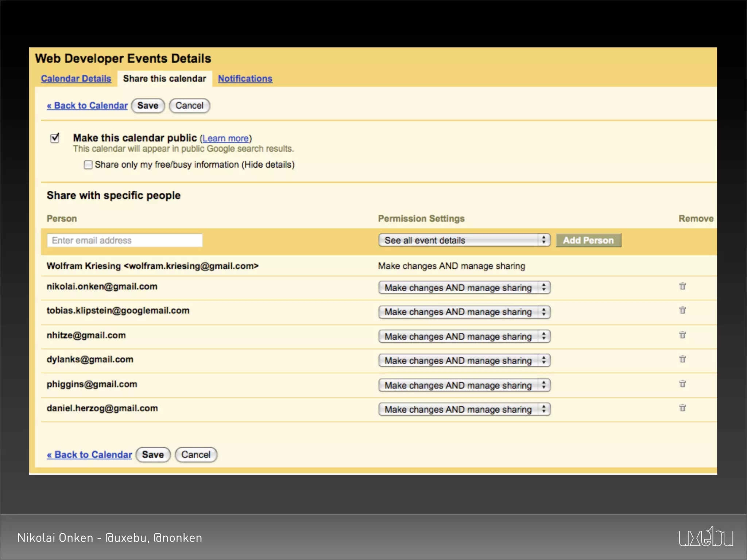This screenshot has width=747, height=560.
Task: Remove dylanks@gmail.com using trash icon
Action: tap(682, 359)
